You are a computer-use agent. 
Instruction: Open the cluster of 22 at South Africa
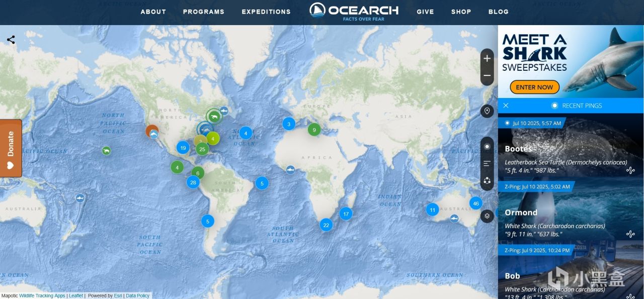(326, 225)
